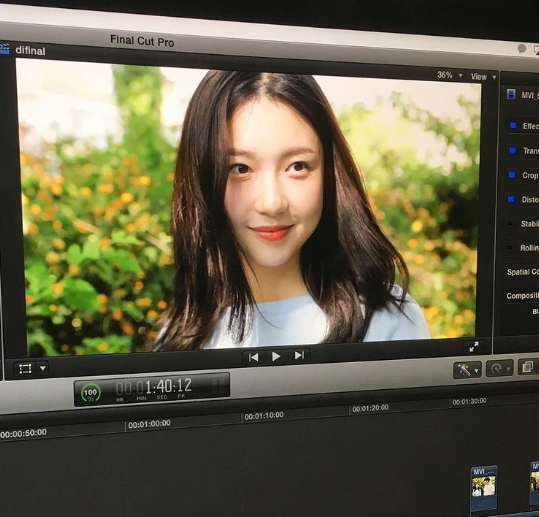Click the MVI clip name in inspector
This screenshot has width=539, height=517.
[x=530, y=95]
